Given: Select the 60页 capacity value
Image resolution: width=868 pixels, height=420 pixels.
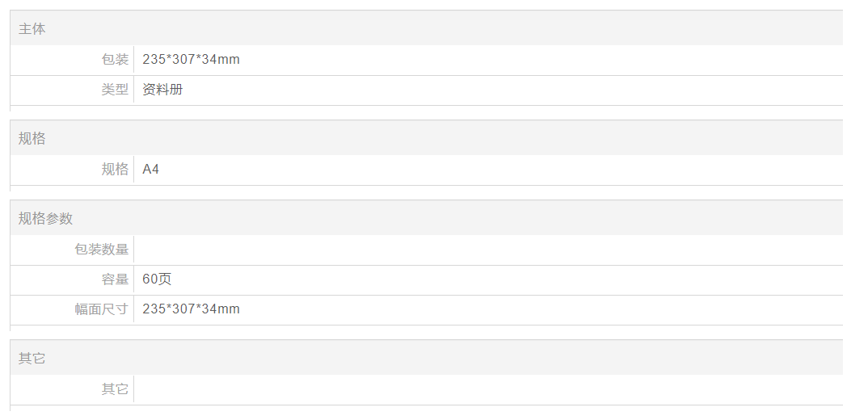Looking at the screenshot, I should pyautogui.click(x=157, y=279).
